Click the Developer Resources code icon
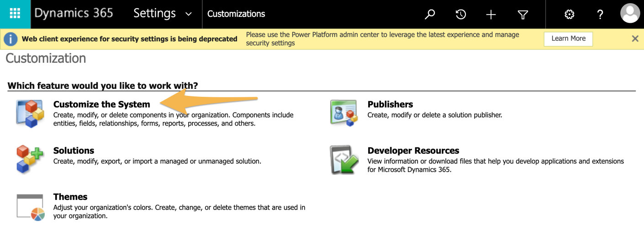This screenshot has width=644, height=231. tap(344, 160)
